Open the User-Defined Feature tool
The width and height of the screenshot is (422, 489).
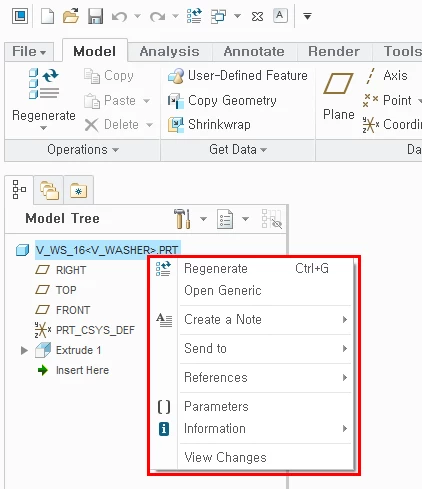(237, 76)
